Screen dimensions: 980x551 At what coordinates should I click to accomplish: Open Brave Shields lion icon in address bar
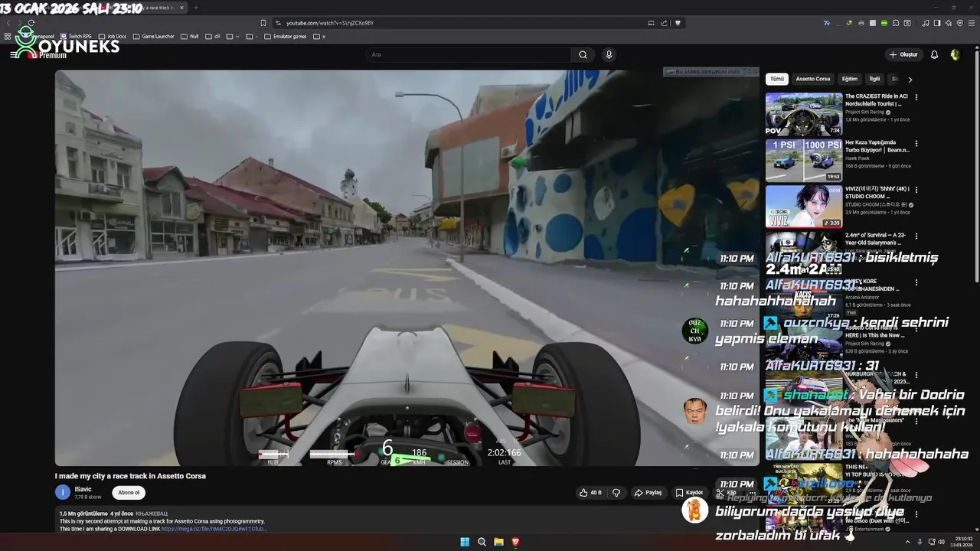(x=678, y=23)
